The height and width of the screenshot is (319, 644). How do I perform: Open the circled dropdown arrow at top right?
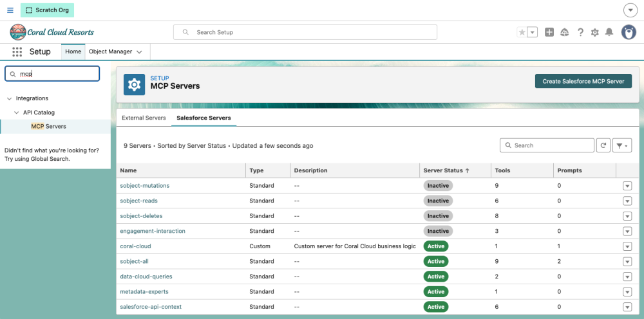[630, 10]
